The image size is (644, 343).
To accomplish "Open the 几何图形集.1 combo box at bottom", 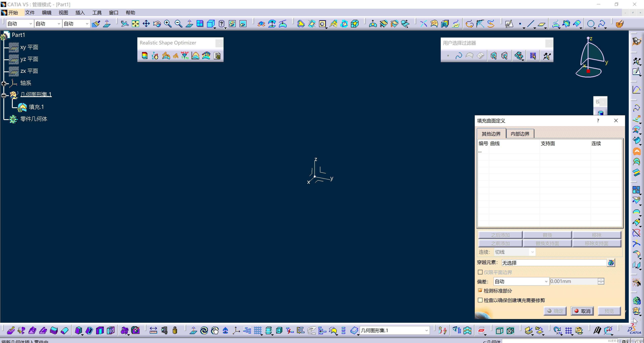I will 426,330.
